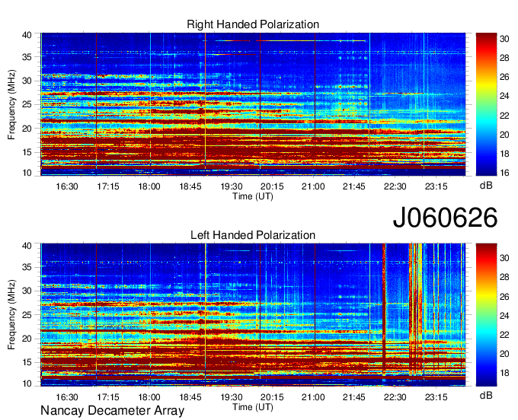The width and height of the screenshot is (518, 420).
Task: Click the Time (UT) label under Right Handed plot
Action: tap(253, 196)
